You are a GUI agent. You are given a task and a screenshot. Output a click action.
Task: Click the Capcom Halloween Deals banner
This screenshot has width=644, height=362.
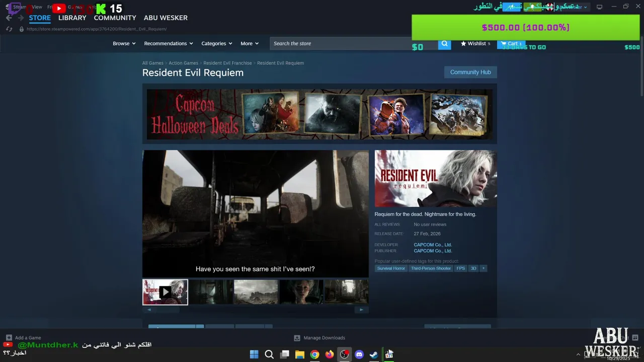[x=319, y=114]
